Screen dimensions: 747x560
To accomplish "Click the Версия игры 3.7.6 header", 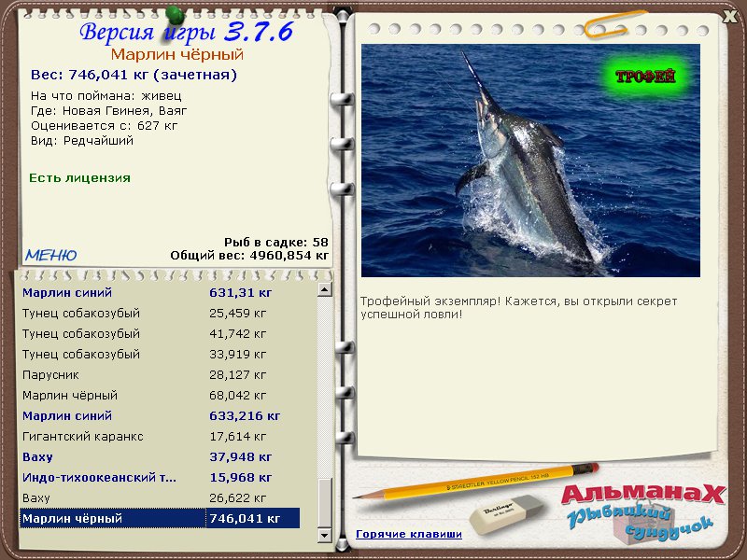I will pyautogui.click(x=186, y=32).
